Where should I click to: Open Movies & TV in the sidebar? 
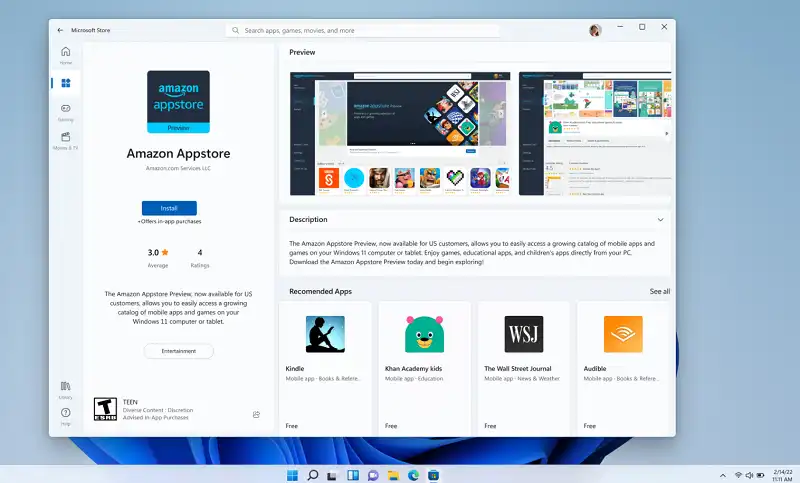click(65, 140)
